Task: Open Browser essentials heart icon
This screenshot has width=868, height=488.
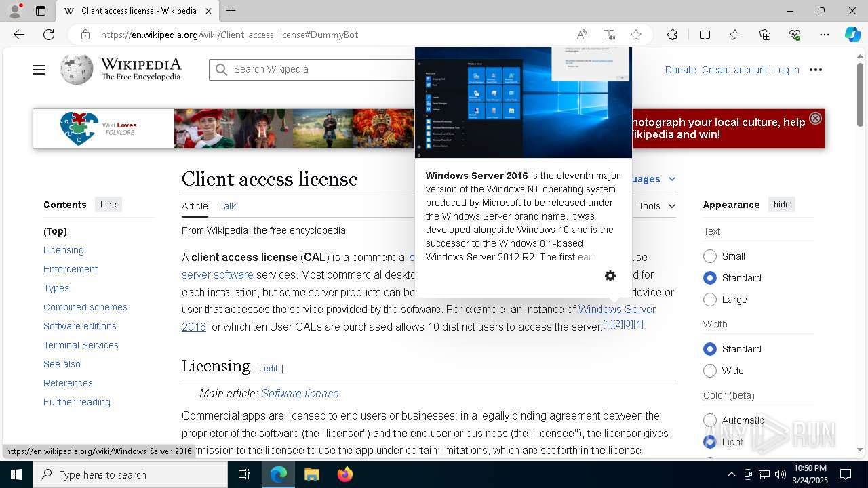Action: click(x=795, y=35)
